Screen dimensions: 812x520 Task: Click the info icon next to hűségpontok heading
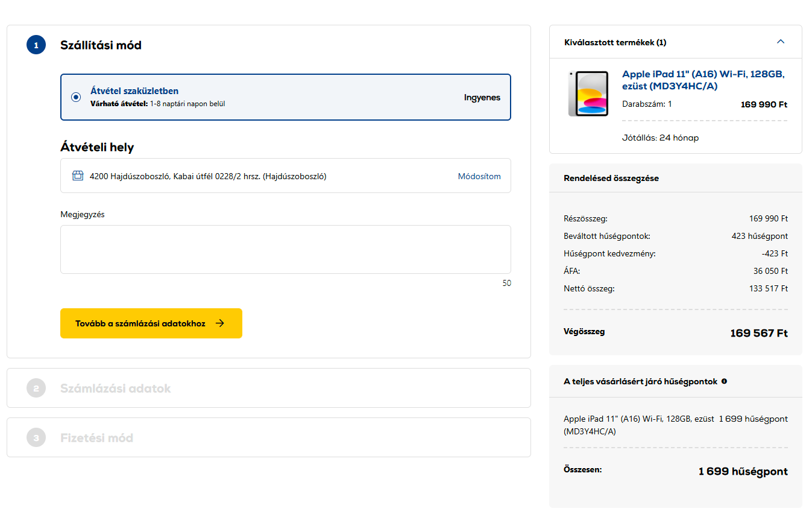[724, 381]
